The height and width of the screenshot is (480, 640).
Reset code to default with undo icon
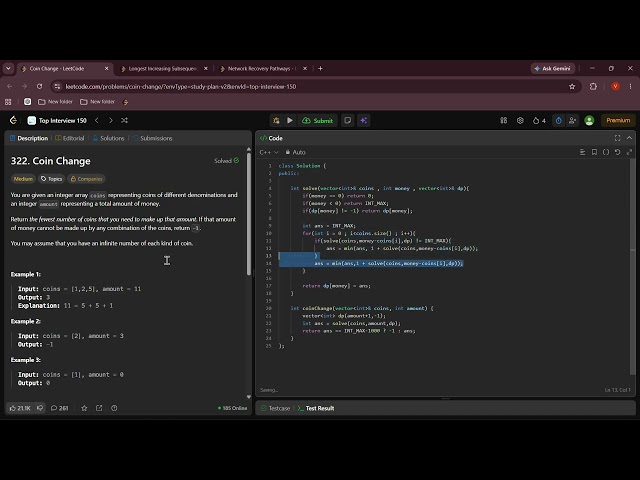point(618,152)
